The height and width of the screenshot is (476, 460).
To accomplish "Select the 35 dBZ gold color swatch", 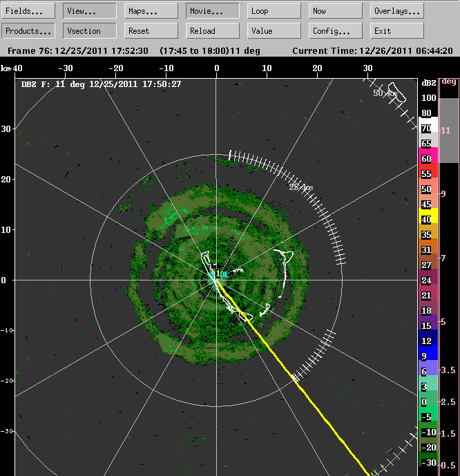I will tap(428, 231).
